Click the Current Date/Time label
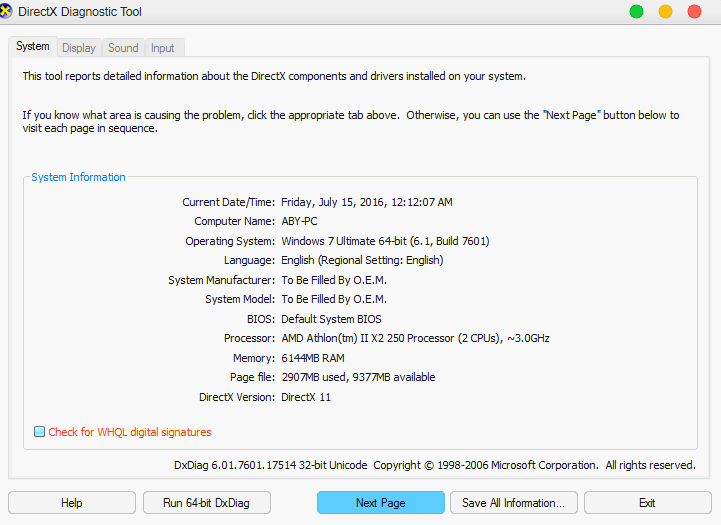This screenshot has width=721, height=525. (229, 202)
